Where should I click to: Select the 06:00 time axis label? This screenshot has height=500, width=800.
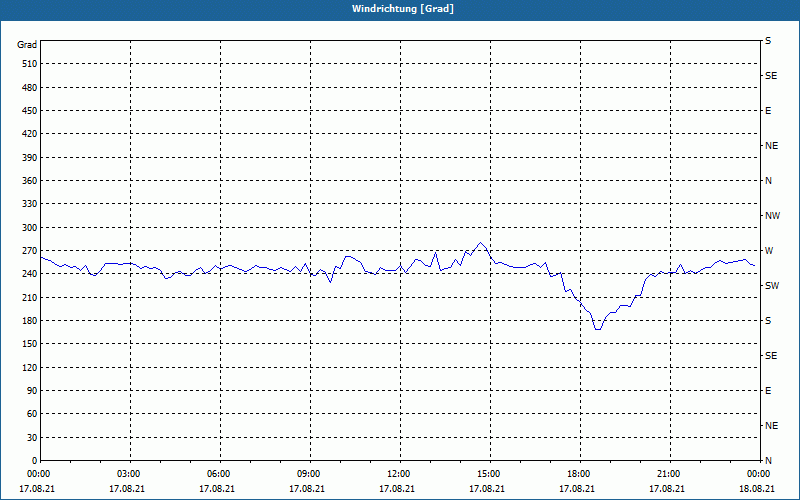click(x=218, y=474)
